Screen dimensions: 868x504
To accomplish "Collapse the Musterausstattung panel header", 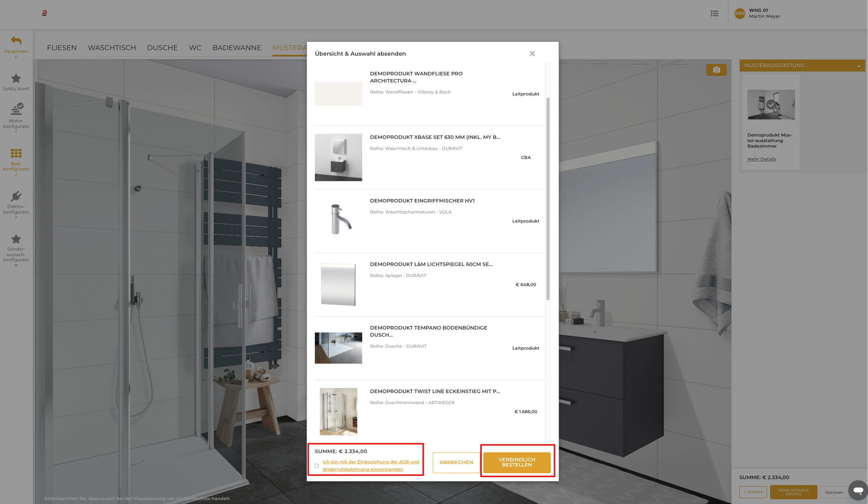I will (859, 66).
